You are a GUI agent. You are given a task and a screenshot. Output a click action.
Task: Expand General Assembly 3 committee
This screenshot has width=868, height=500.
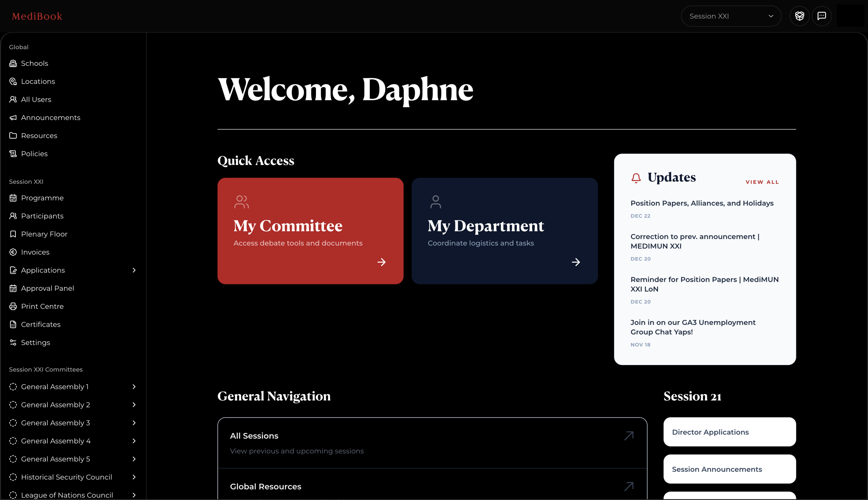click(x=134, y=423)
